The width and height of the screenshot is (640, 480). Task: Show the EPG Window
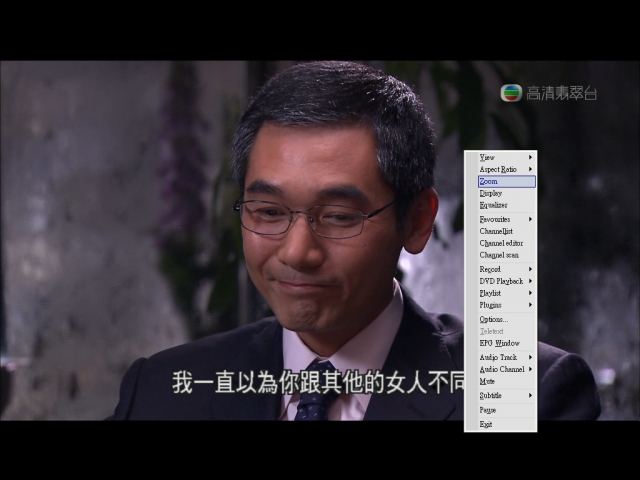500,343
